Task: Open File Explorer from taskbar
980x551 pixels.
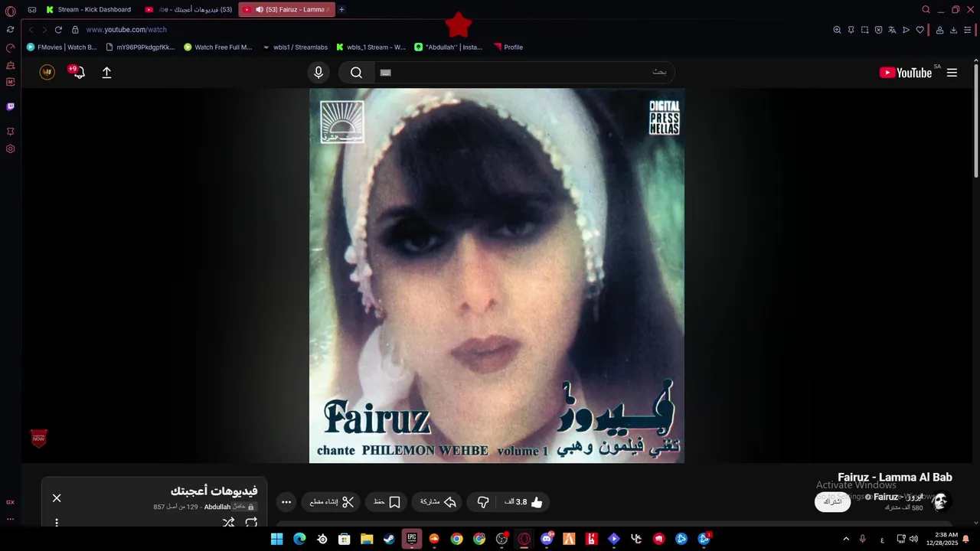Action: click(367, 539)
